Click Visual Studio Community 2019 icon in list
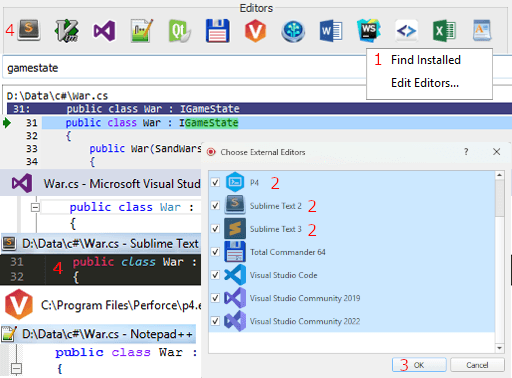The width and height of the screenshot is (512, 378). [235, 298]
